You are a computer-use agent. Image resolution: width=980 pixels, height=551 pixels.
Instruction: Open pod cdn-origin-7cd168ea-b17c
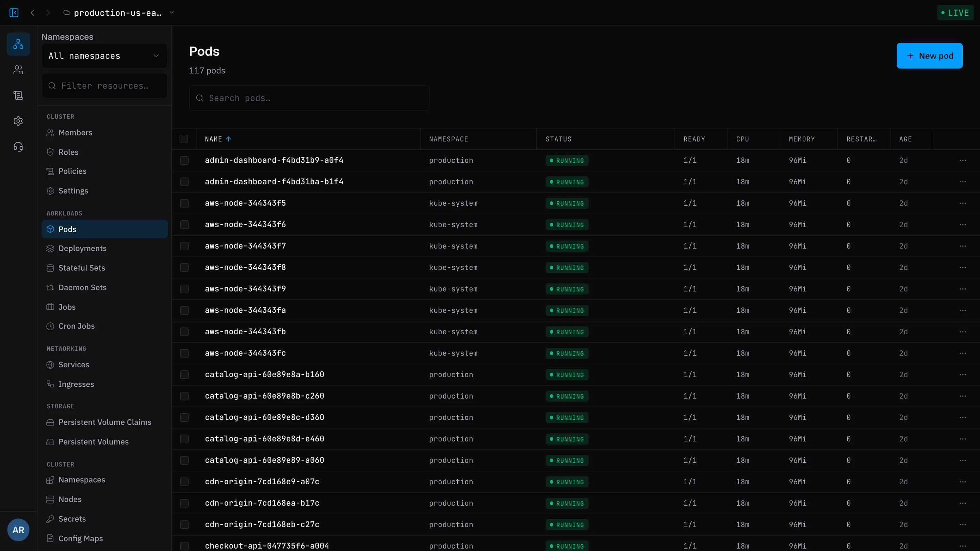[x=262, y=503]
